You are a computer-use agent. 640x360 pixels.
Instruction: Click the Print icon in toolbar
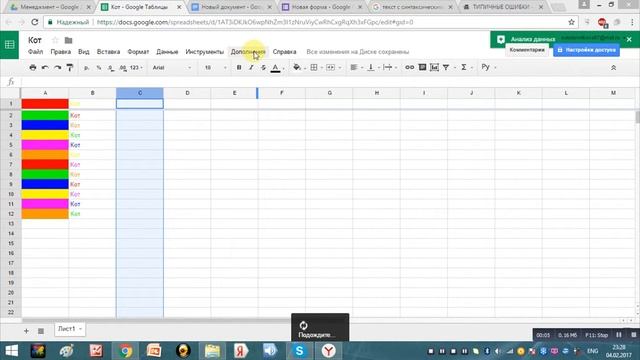pos(33,67)
